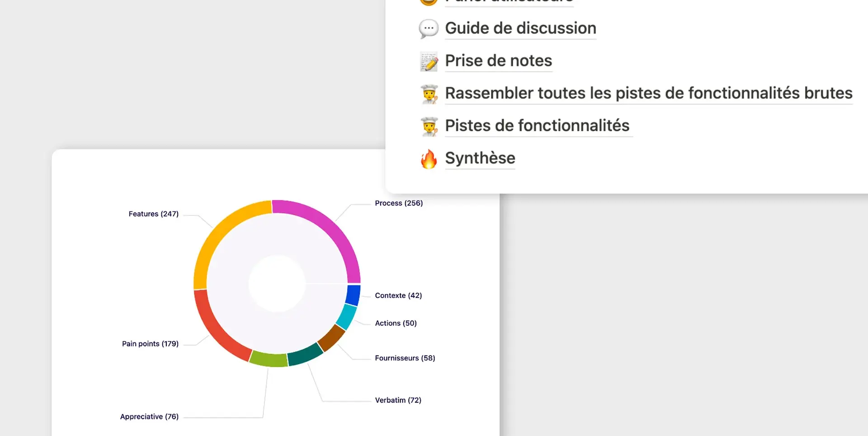The width and height of the screenshot is (868, 436).
Task: Click the Fournisseurs (58) chart label
Action: [x=405, y=358]
